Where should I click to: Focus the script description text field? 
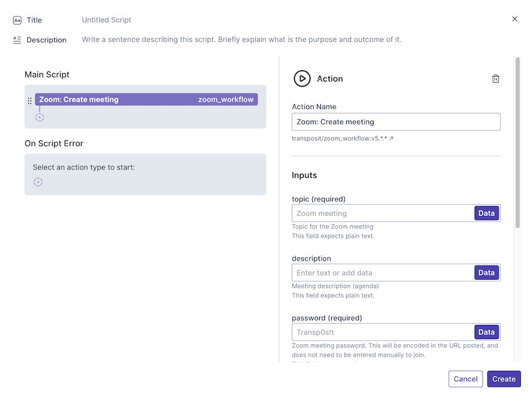[x=242, y=40]
